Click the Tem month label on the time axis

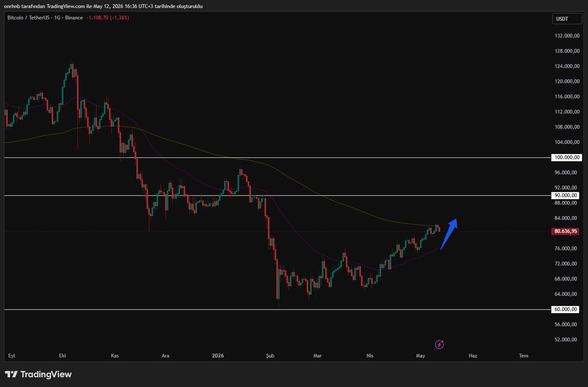pos(524,356)
